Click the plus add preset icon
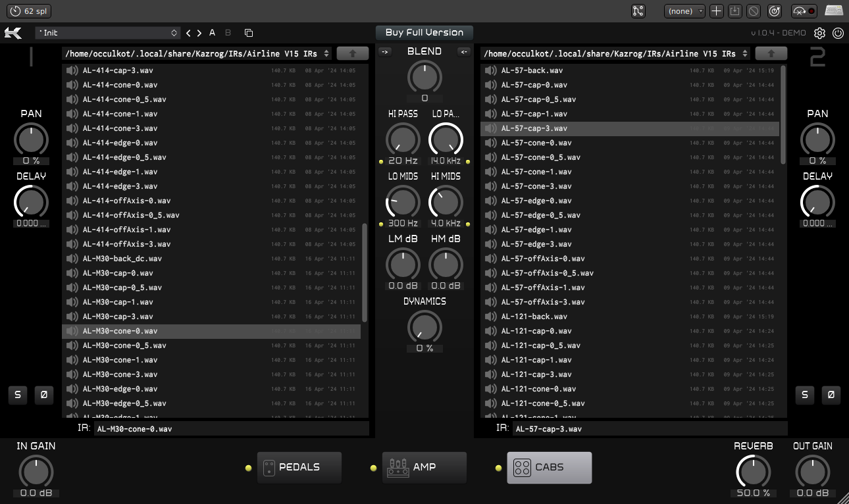Viewport: 849px width, 504px height. pos(717,11)
